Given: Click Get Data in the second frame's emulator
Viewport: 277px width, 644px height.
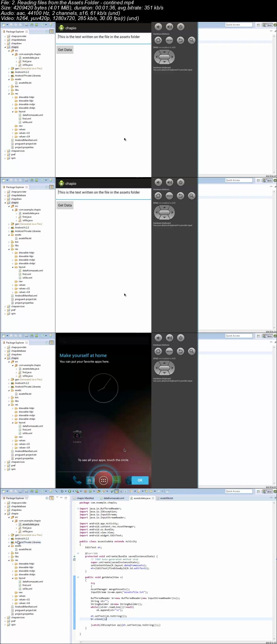Looking at the screenshot, I should pos(65,205).
